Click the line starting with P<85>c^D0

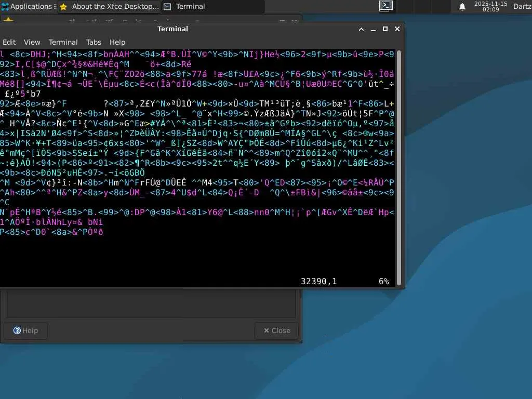click(51, 232)
